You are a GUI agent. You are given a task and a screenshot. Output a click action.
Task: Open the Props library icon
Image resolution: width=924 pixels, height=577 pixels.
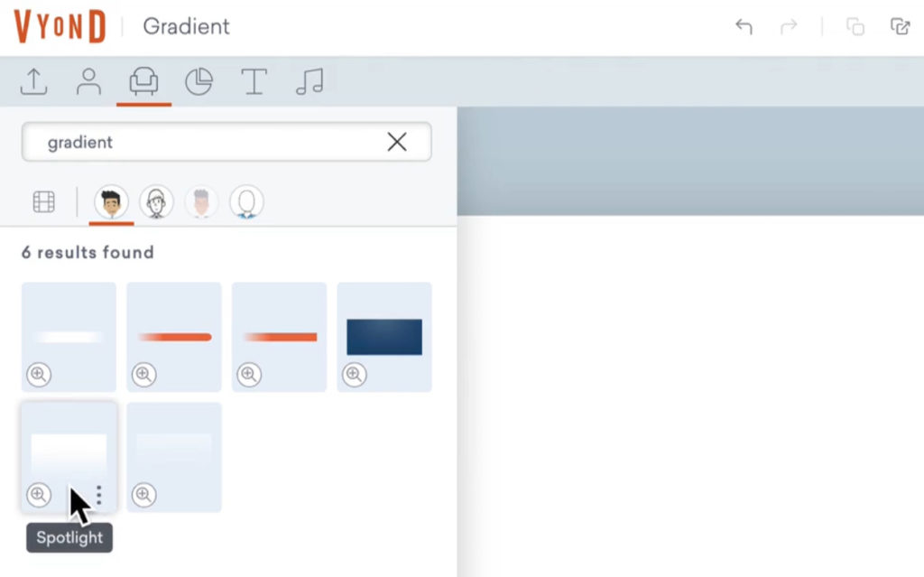(143, 81)
